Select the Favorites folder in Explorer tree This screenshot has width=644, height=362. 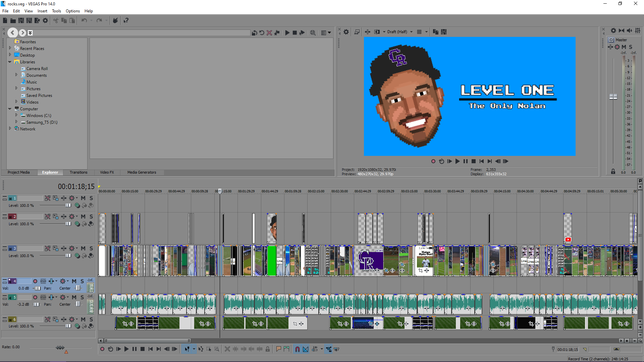click(x=25, y=42)
